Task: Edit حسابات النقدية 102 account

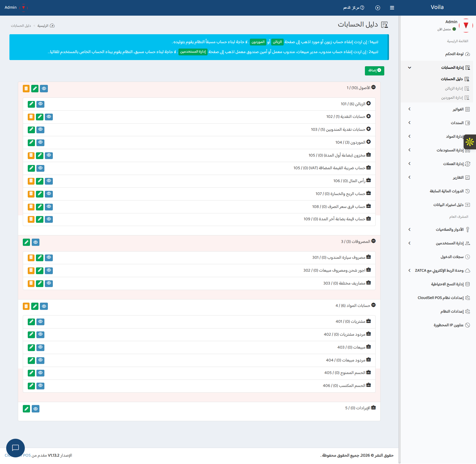Action: [x=40, y=117]
